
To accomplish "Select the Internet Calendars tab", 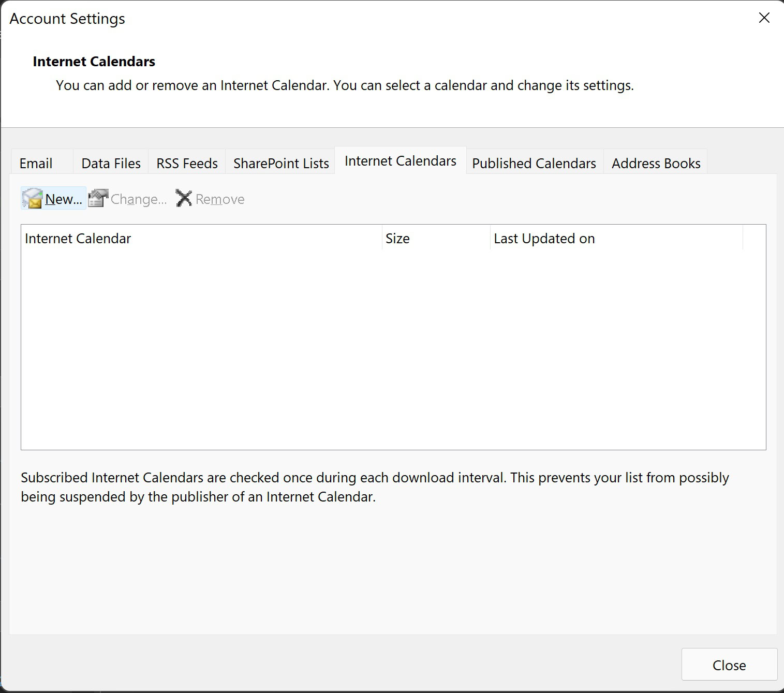I will pos(400,161).
